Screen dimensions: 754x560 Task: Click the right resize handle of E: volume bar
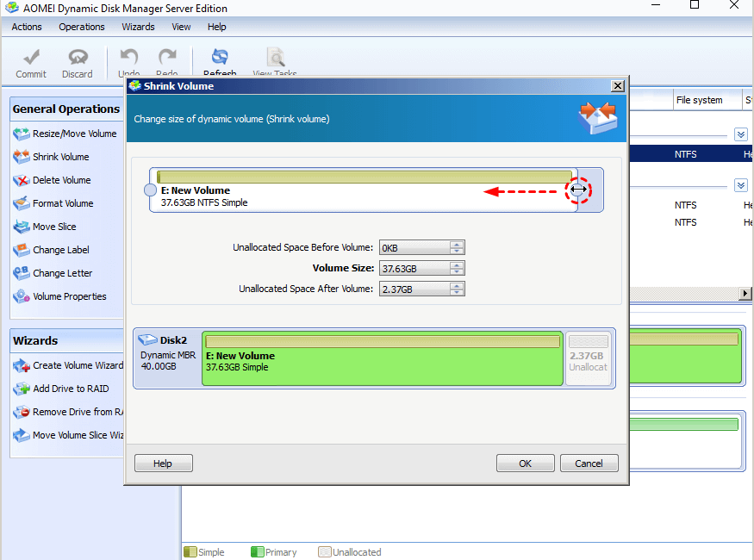point(578,190)
